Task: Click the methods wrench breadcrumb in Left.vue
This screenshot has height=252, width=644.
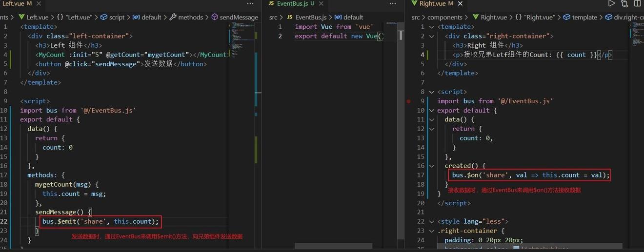Action: point(186,17)
